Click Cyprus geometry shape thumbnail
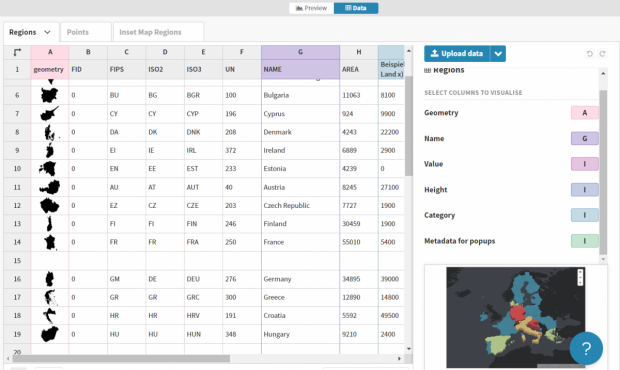Viewport: 620px width, 370px height. [x=49, y=114]
